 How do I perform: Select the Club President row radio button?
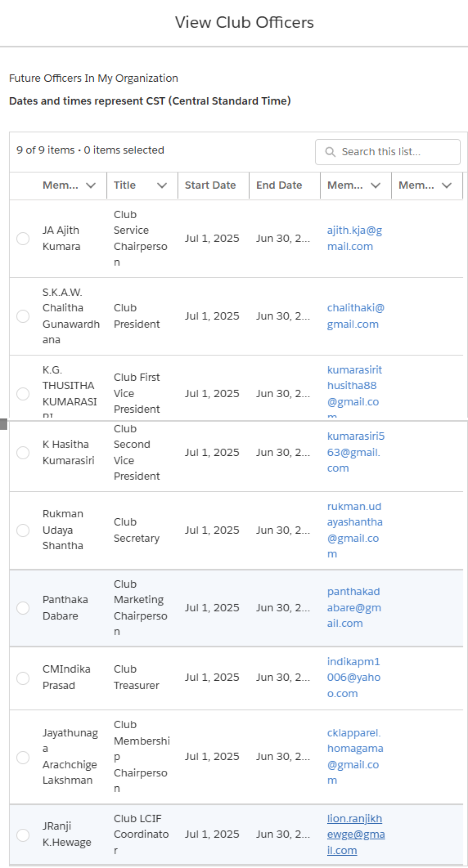tap(23, 316)
